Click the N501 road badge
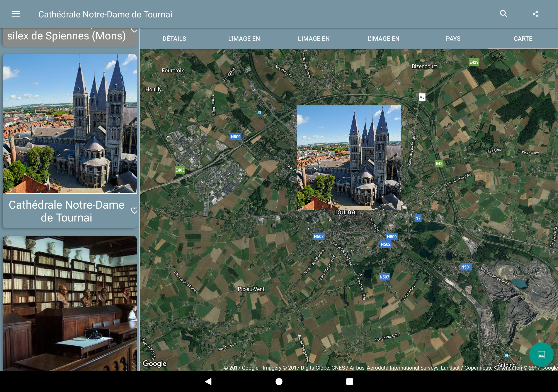The width and height of the screenshot is (558, 392). (x=466, y=267)
